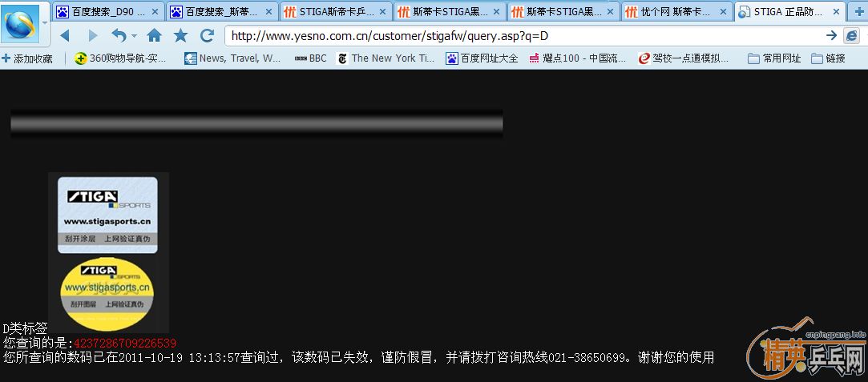The image size is (868, 382).
Task: Click the undo closed tab arrow
Action: (119, 36)
